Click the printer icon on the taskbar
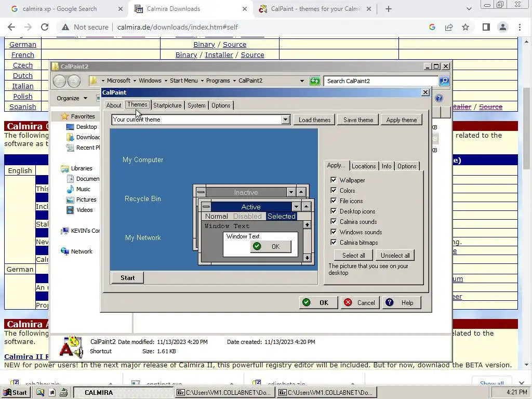This screenshot has width=532, height=399. point(63,393)
